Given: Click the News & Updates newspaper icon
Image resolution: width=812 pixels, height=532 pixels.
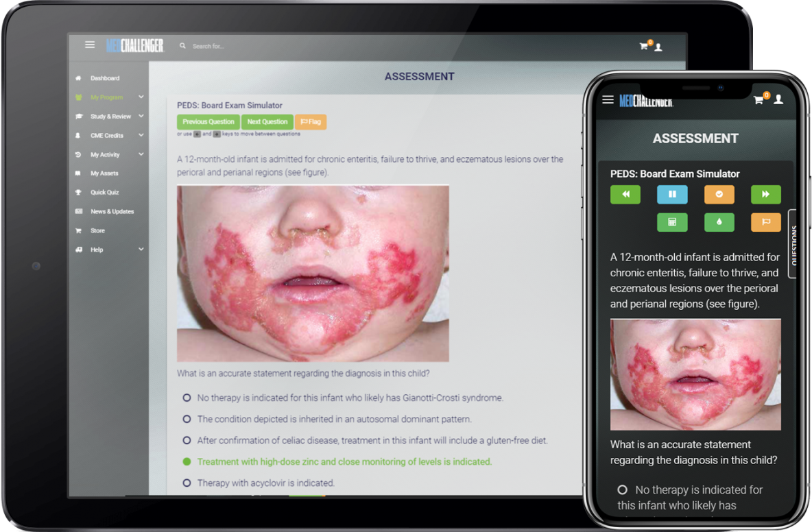Looking at the screenshot, I should click(79, 211).
